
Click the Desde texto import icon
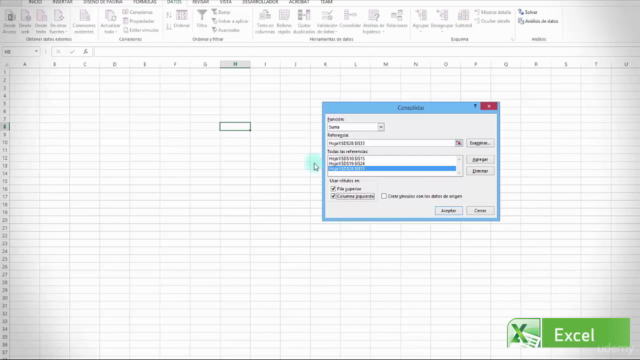(41, 21)
